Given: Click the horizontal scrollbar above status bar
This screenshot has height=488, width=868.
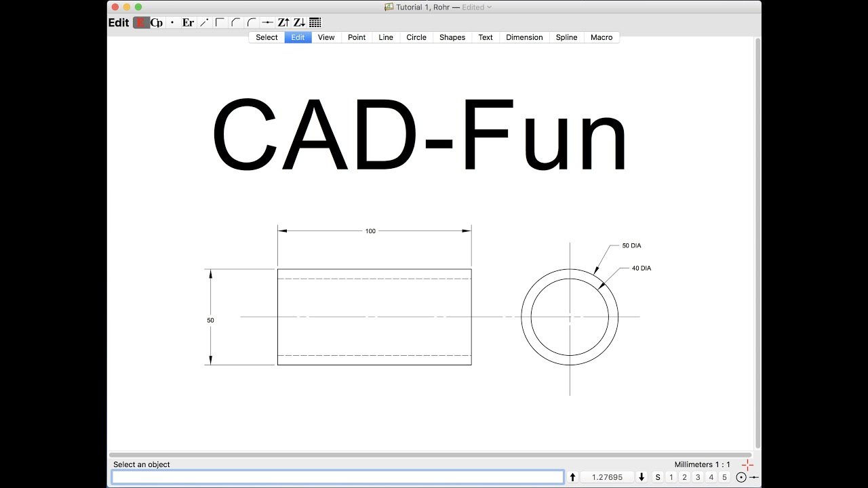Looking at the screenshot, I should click(x=430, y=455).
